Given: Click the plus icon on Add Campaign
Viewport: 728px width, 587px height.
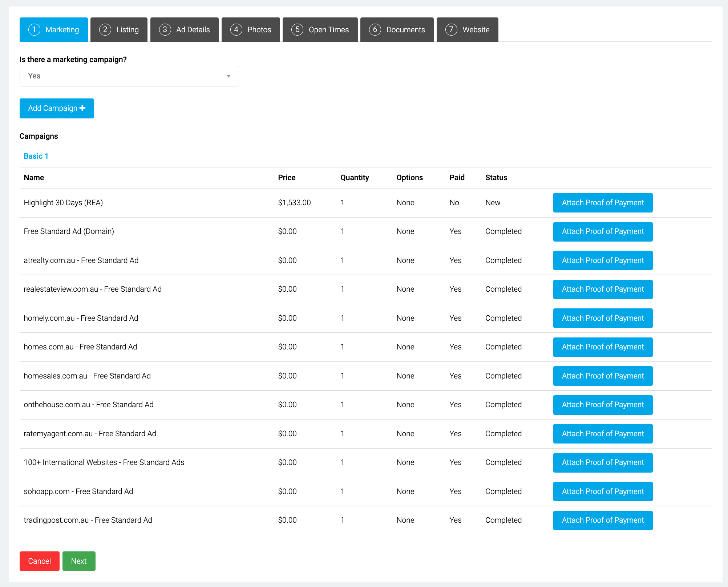Looking at the screenshot, I should tap(82, 108).
